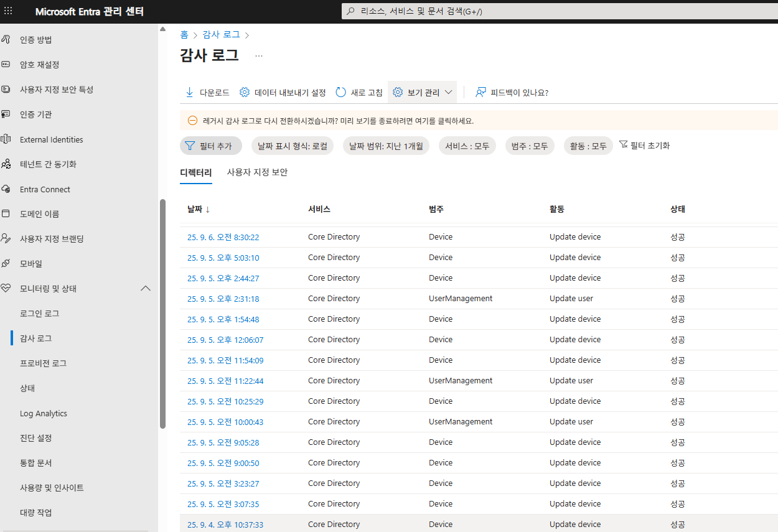The height and width of the screenshot is (532, 778).
Task: Open the 범주 : 모두 filter
Action: tap(530, 146)
